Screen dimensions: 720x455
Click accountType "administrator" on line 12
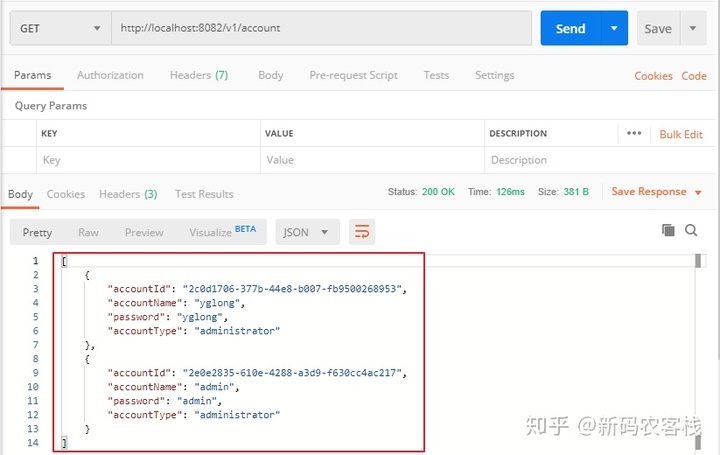click(x=237, y=415)
